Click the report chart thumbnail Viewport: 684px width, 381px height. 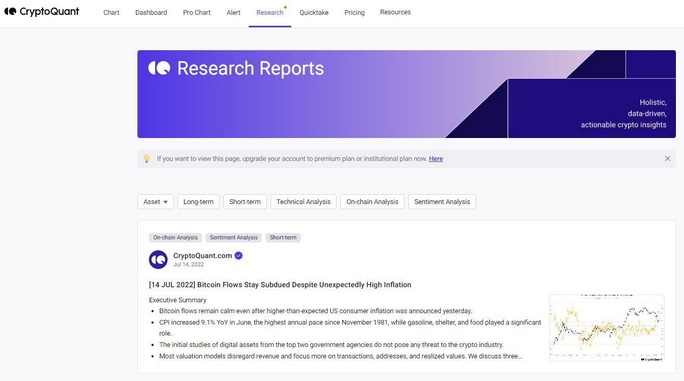[x=607, y=328]
